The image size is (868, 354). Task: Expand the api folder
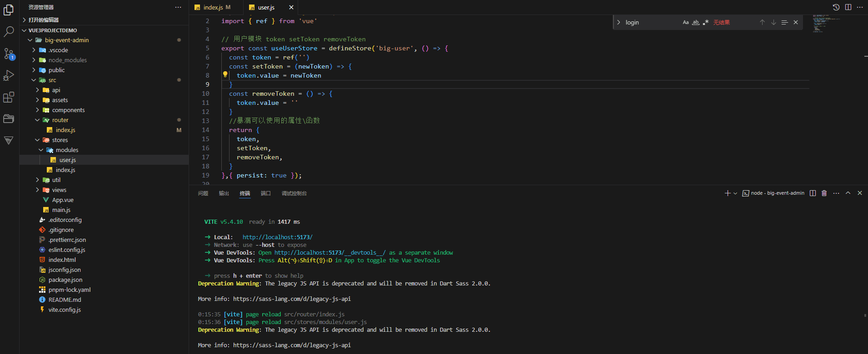tap(104, 90)
